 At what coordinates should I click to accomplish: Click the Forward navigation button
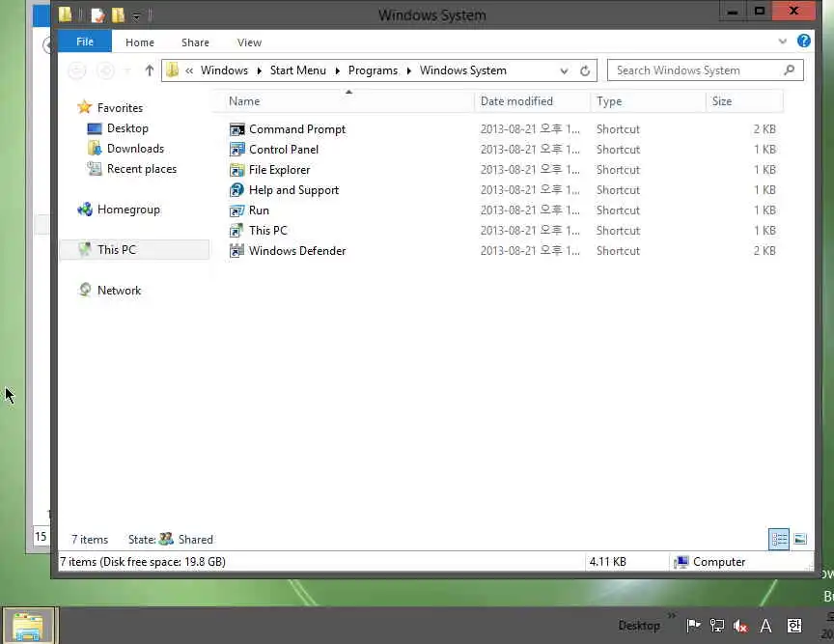(106, 70)
